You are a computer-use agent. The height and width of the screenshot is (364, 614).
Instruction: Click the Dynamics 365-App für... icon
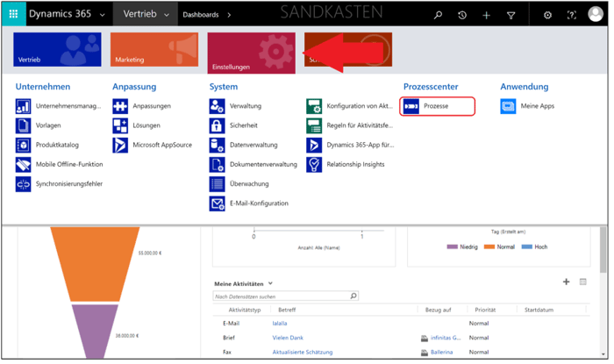[x=314, y=146]
